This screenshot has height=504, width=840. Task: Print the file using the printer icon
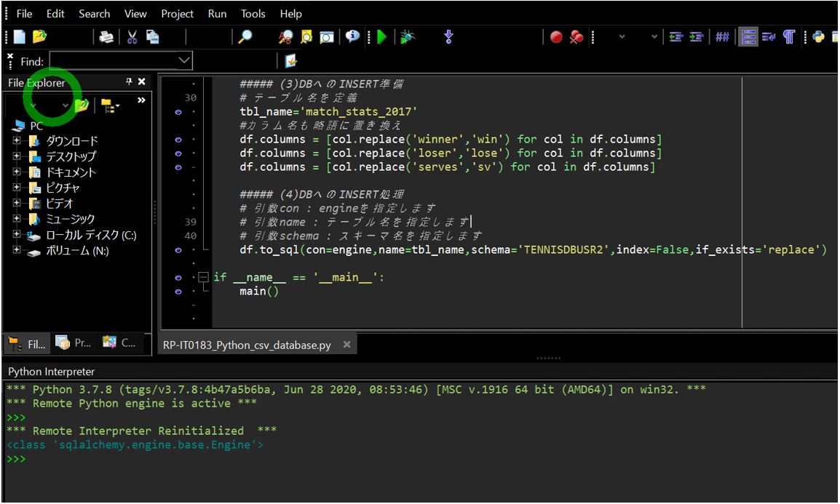pos(106,36)
